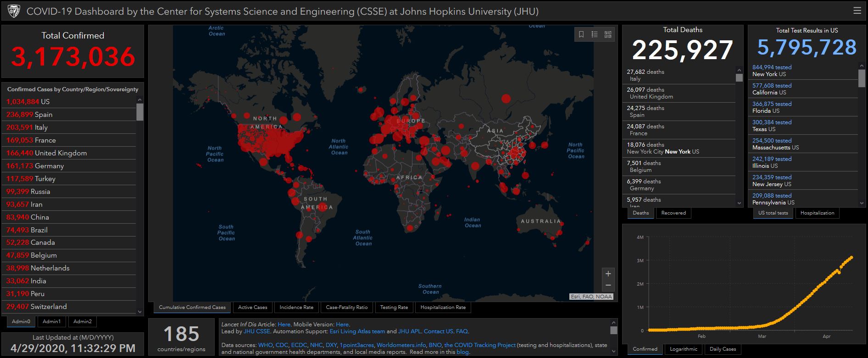
Task: Click the Johns Hopkins shield logo
Action: point(14,11)
